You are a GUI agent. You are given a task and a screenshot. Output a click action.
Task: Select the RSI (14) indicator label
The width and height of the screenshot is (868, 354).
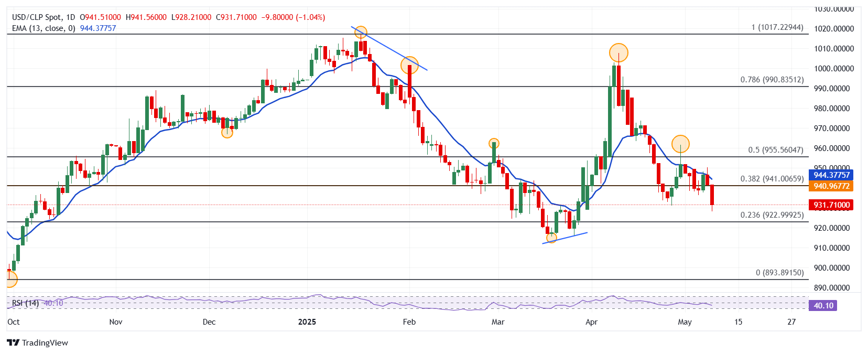[x=25, y=303]
